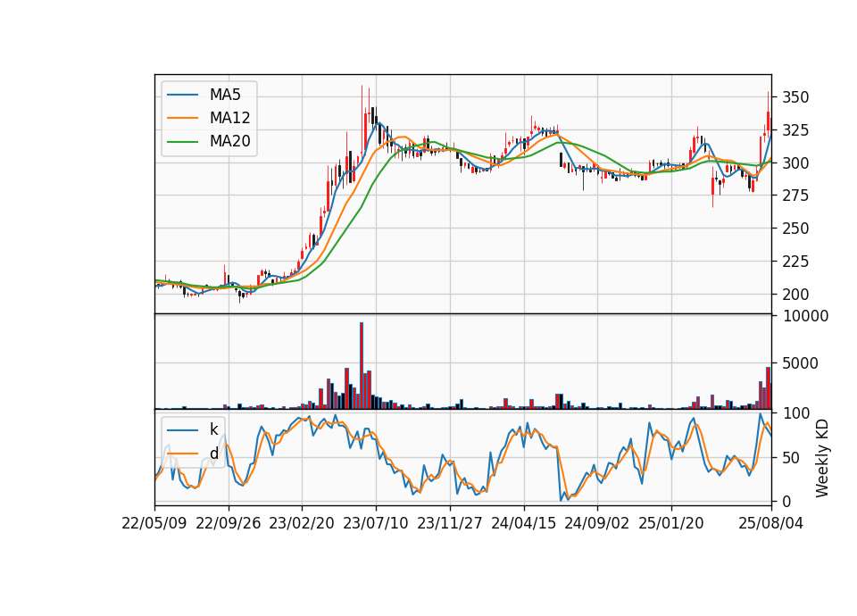Click the 23/07/10 date tick label

376,523
